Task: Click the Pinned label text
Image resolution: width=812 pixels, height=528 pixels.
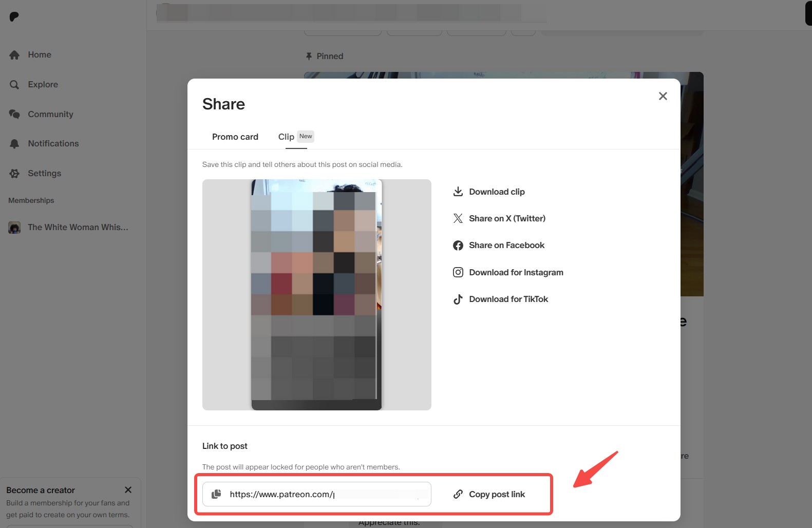Action: [x=330, y=56]
